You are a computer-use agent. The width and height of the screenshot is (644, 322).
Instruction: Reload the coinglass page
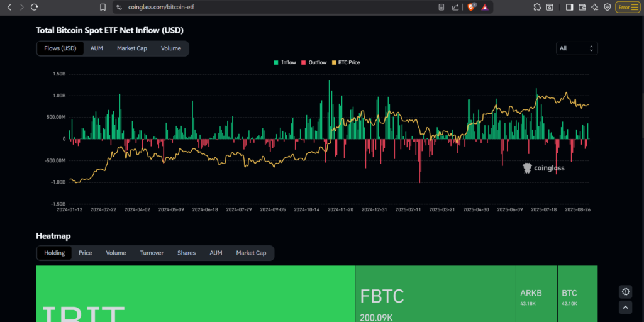(35, 7)
